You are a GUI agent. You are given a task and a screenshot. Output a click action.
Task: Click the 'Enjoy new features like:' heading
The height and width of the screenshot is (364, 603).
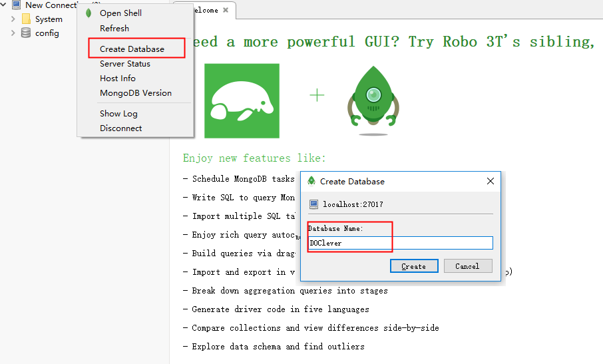pos(254,158)
